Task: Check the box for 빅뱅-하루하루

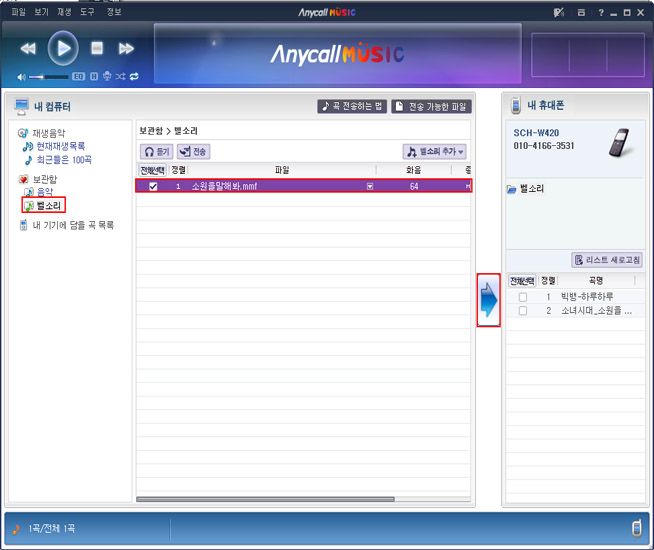Action: click(x=523, y=297)
